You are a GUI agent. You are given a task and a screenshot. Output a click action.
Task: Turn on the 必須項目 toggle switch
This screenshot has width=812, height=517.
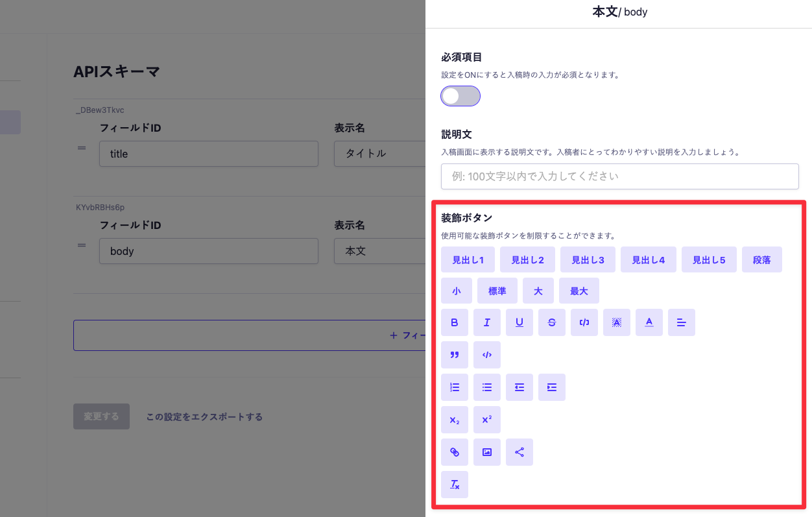tap(460, 96)
